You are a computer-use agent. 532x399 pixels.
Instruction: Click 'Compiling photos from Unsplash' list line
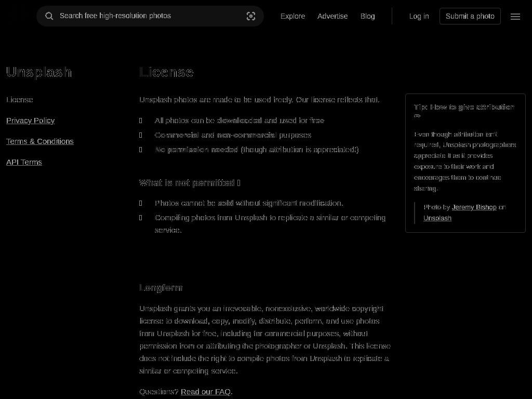pyautogui.click(x=270, y=223)
